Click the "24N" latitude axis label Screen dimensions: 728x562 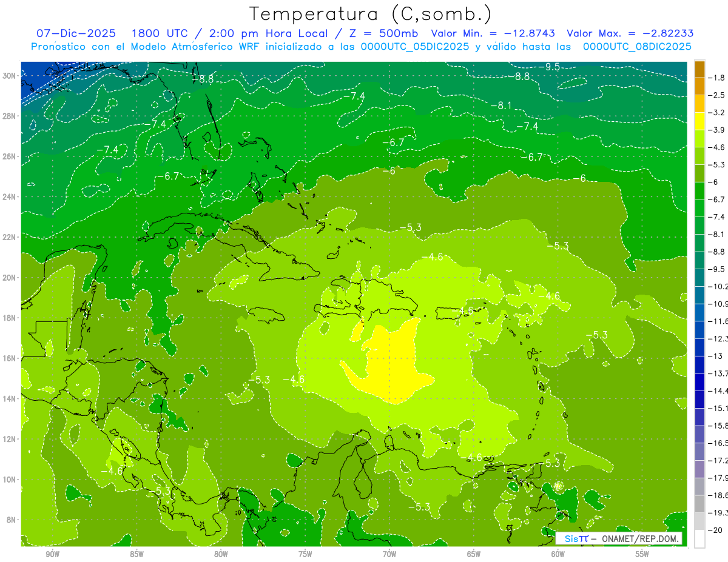pos(10,196)
